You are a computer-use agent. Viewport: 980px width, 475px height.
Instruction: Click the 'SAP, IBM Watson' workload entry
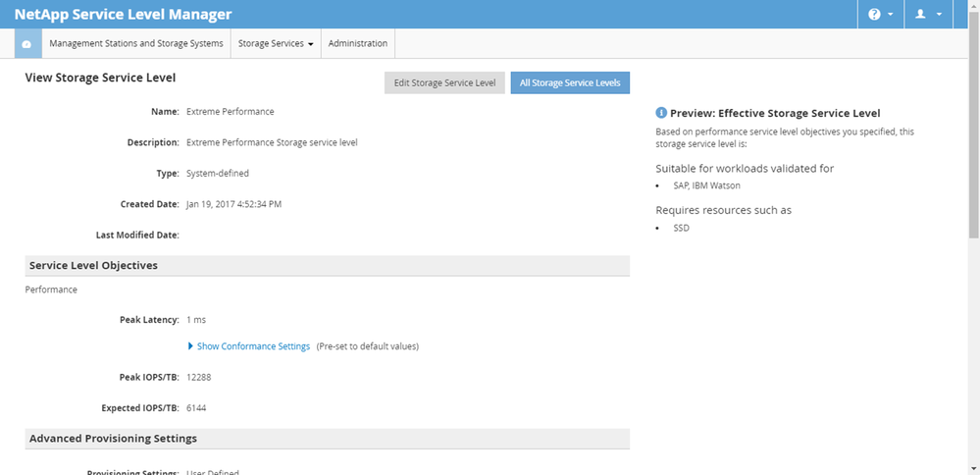[x=707, y=185]
